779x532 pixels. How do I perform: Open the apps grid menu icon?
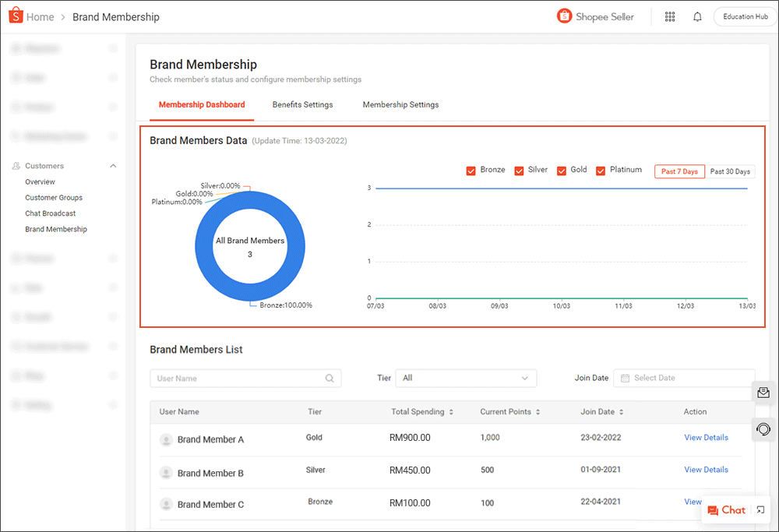670,17
